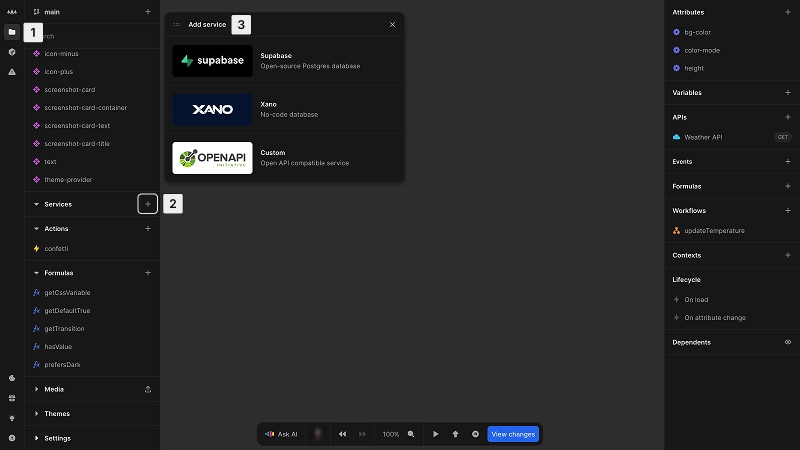Close the Add service dialog
The height and width of the screenshot is (450, 800).
coord(392,24)
